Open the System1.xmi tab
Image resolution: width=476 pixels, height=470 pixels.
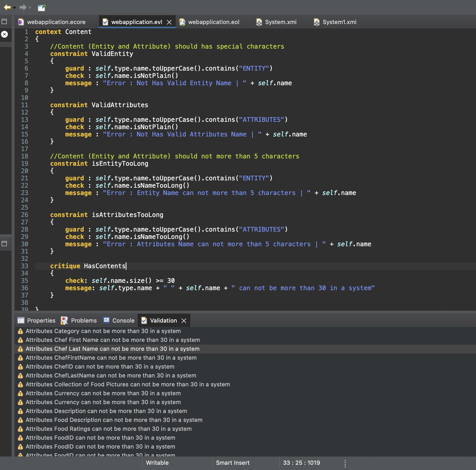(x=339, y=22)
